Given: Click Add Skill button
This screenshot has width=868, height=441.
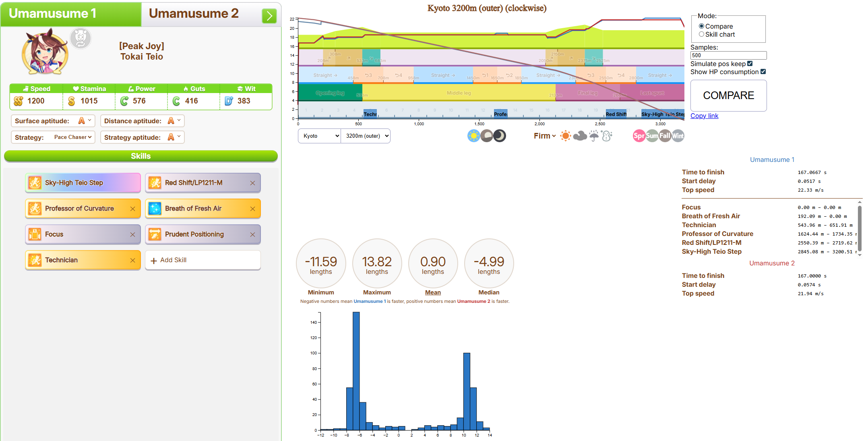Looking at the screenshot, I should (203, 260).
